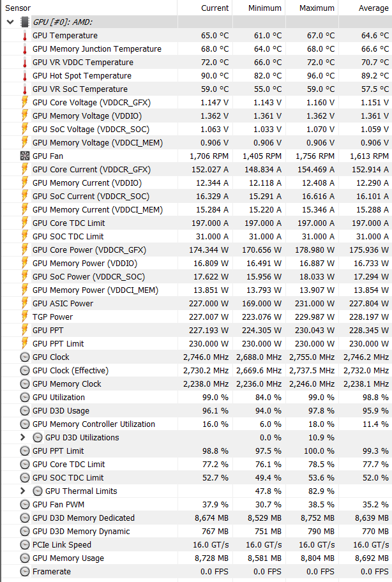Image resolution: width=392 pixels, height=582 pixels.
Task: Select the GPU Memory Voltage (VDDCI_MEM) row
Action: tap(196, 142)
